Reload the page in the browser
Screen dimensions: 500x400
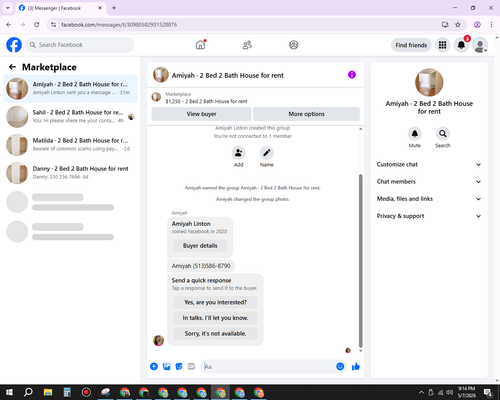tap(37, 25)
